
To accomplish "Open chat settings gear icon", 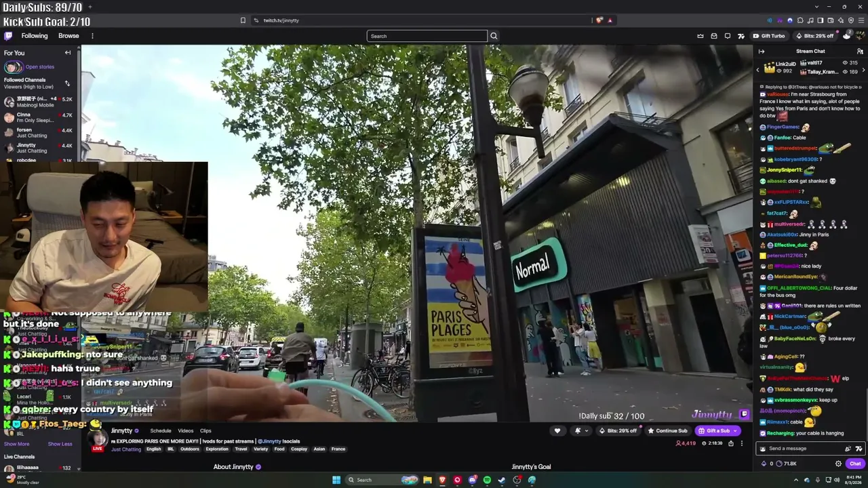I will (x=838, y=464).
